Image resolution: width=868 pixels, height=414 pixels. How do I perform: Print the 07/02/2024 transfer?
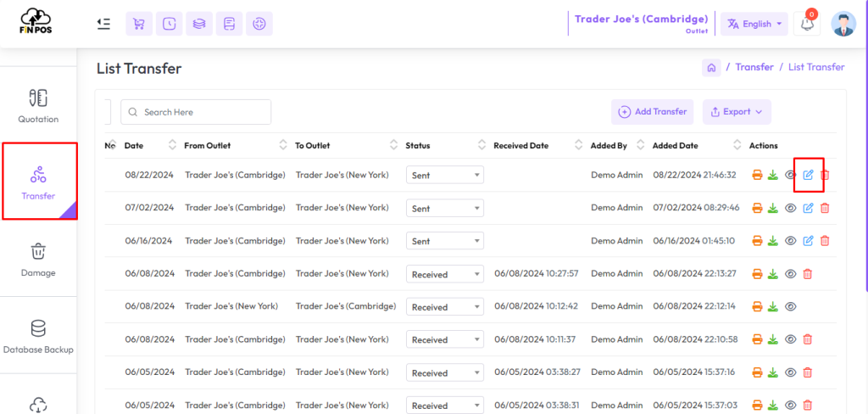click(757, 208)
